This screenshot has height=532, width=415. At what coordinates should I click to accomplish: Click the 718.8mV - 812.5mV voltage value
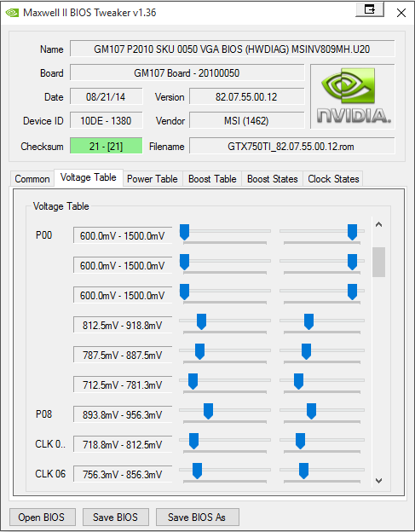[x=123, y=444]
